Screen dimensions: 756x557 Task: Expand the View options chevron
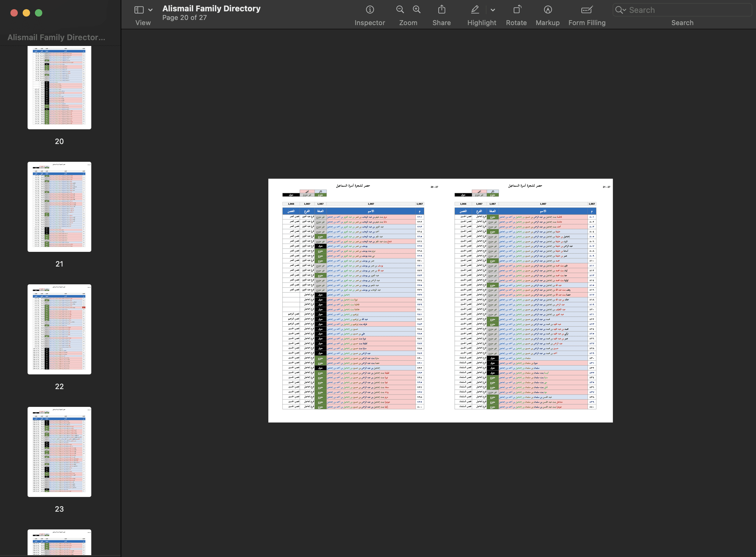coord(150,10)
